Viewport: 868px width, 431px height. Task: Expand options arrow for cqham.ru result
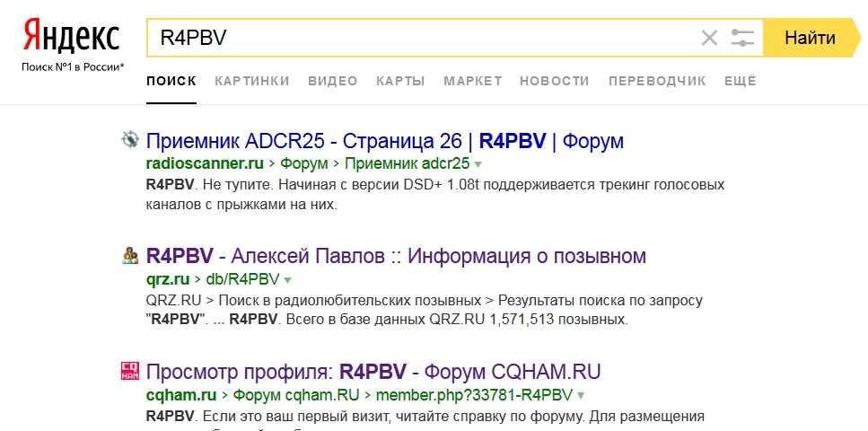pyautogui.click(x=581, y=396)
